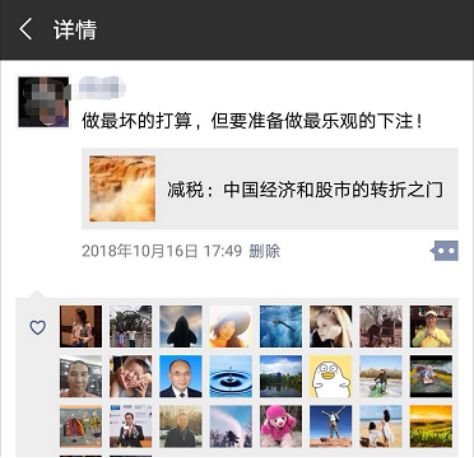Open the poster's pixelated profile avatar
The width and height of the screenshot is (474, 458).
coord(44,102)
